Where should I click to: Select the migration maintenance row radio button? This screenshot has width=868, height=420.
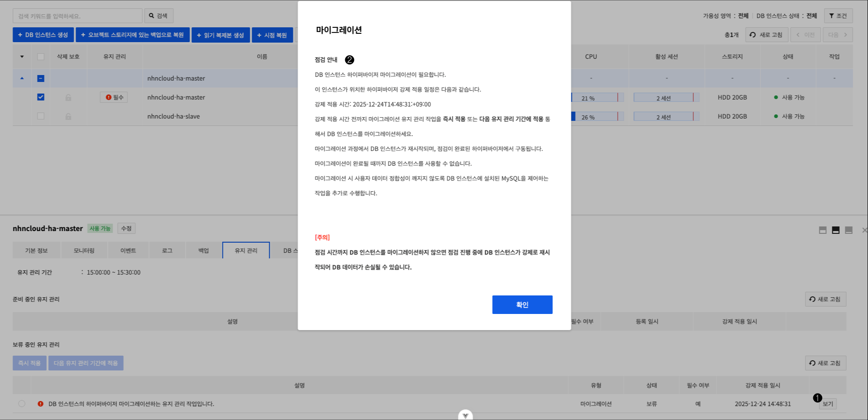point(21,403)
